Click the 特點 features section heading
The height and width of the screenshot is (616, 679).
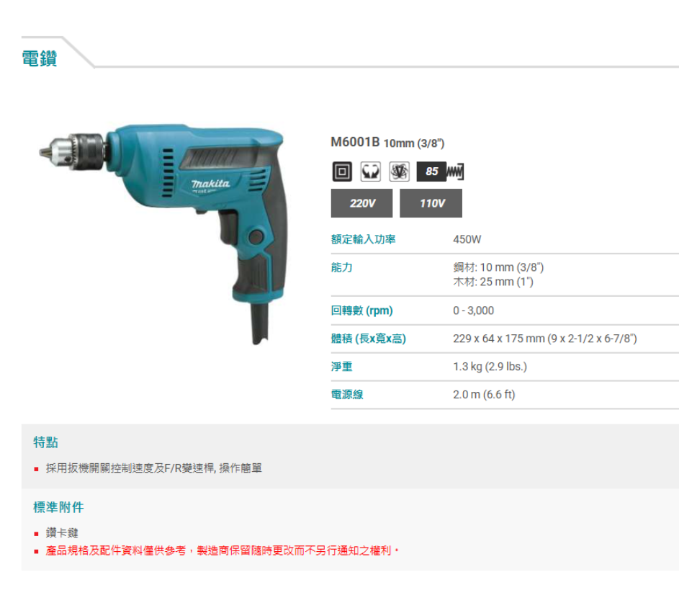pos(46,442)
